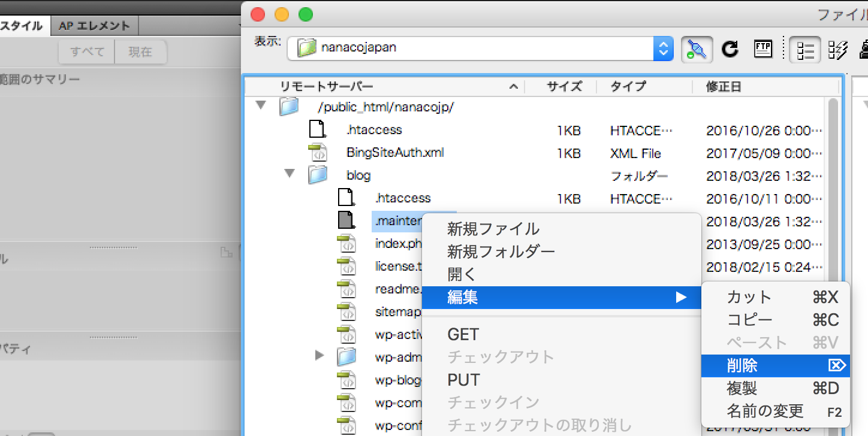Select the BingSiteAuth.xml file name
Viewport: 868px width, 436px height.
pos(395,153)
